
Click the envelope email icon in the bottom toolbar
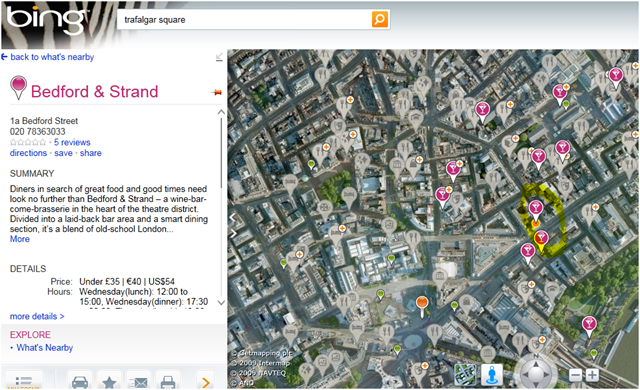point(138,381)
